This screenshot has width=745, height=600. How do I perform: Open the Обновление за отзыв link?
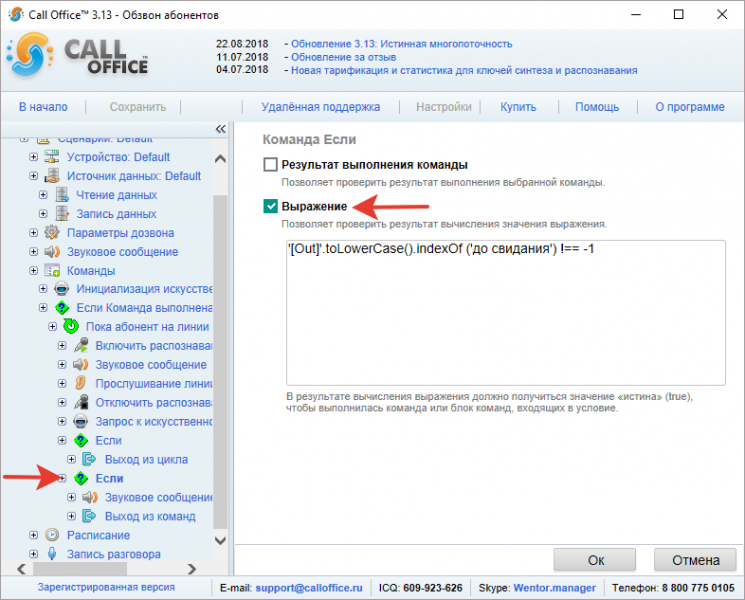(x=344, y=57)
